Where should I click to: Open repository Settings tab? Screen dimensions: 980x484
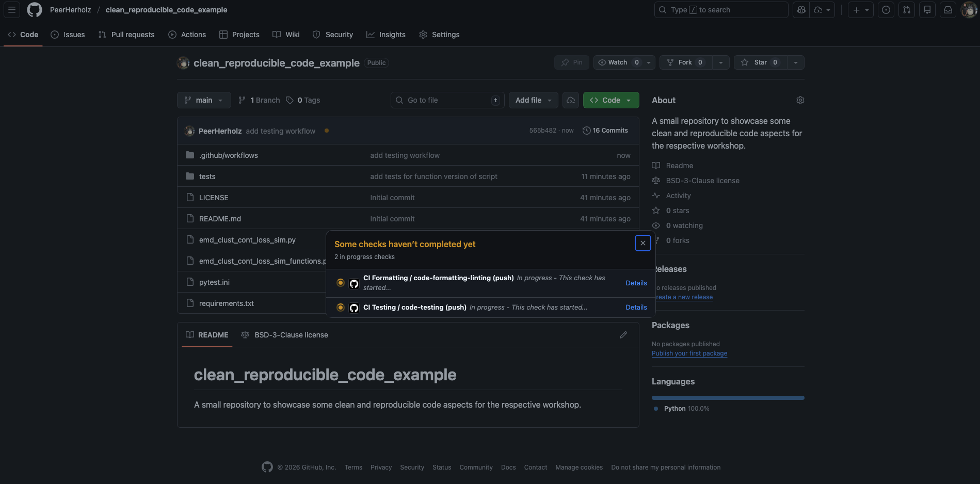click(439, 35)
